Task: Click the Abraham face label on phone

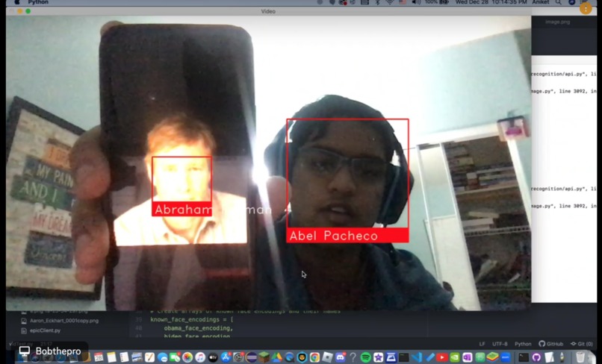Action: coord(182,210)
